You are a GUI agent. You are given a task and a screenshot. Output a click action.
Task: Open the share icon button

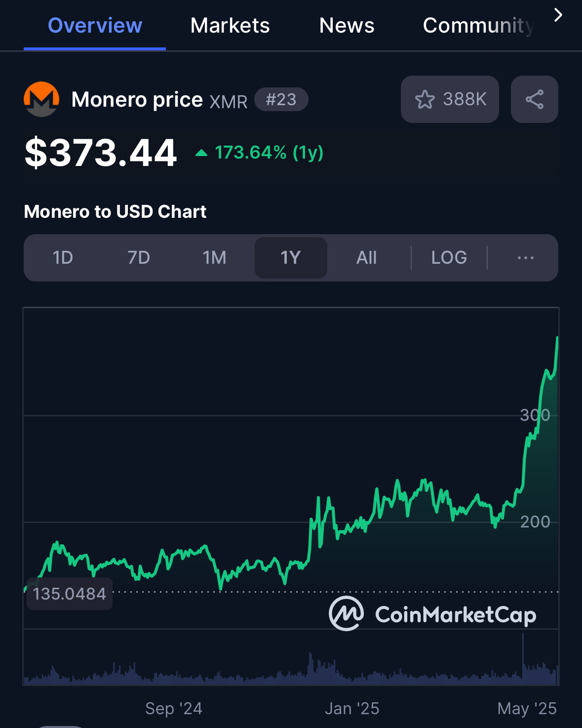534,99
